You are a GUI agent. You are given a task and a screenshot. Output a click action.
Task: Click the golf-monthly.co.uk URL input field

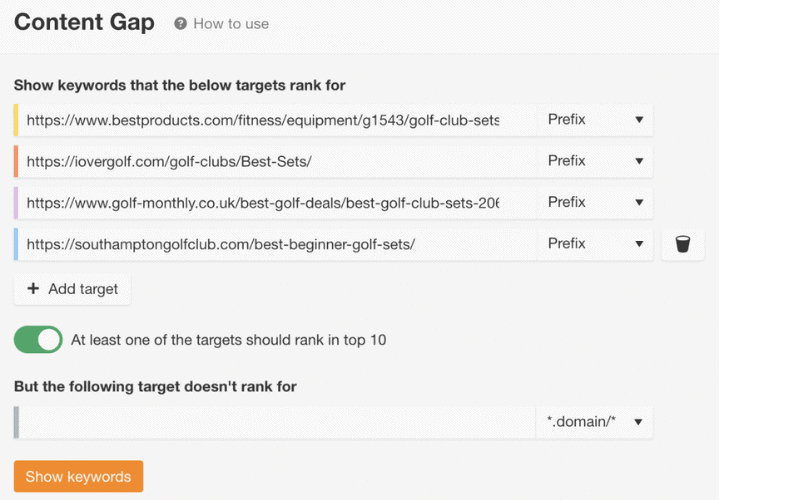click(277, 203)
